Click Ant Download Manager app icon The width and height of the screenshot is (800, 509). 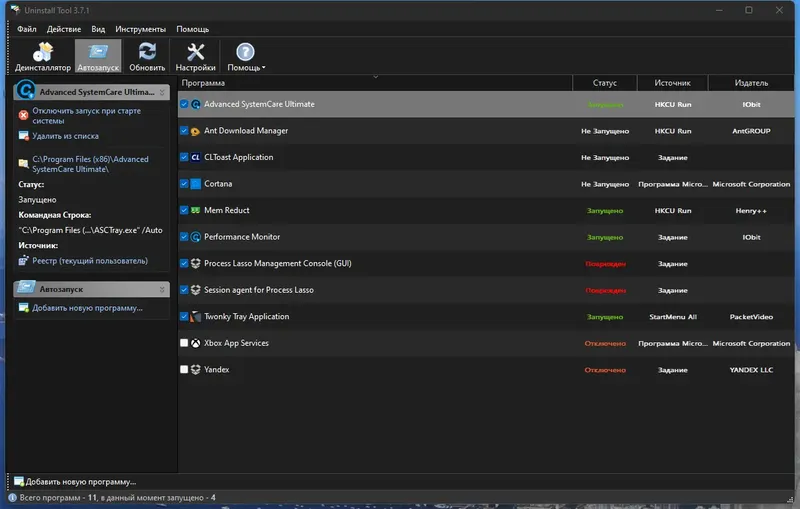click(195, 131)
